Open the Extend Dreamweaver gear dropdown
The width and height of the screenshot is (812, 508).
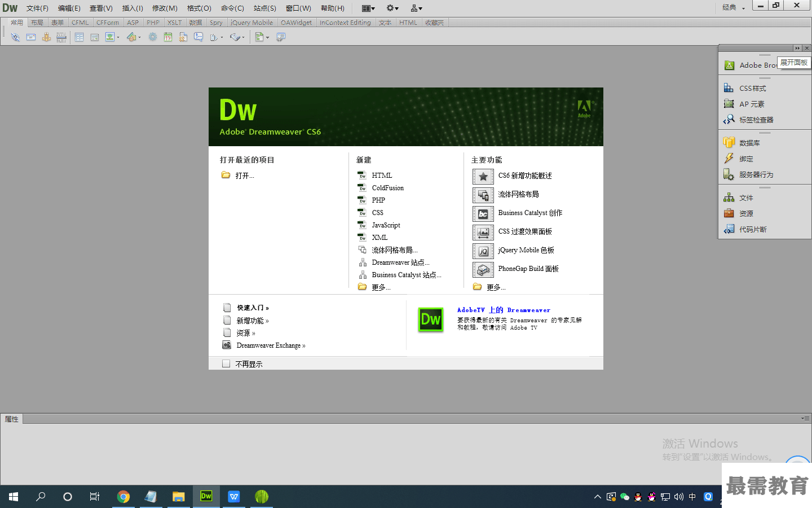click(x=392, y=8)
